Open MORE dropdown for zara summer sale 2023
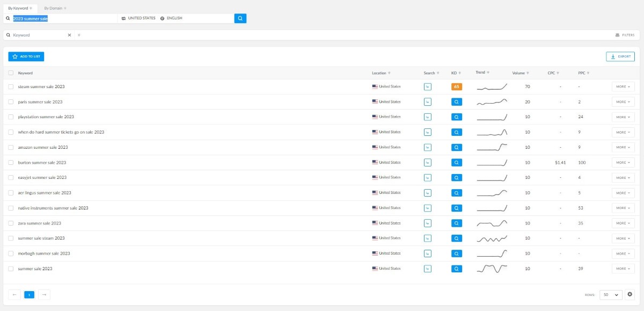 623,223
